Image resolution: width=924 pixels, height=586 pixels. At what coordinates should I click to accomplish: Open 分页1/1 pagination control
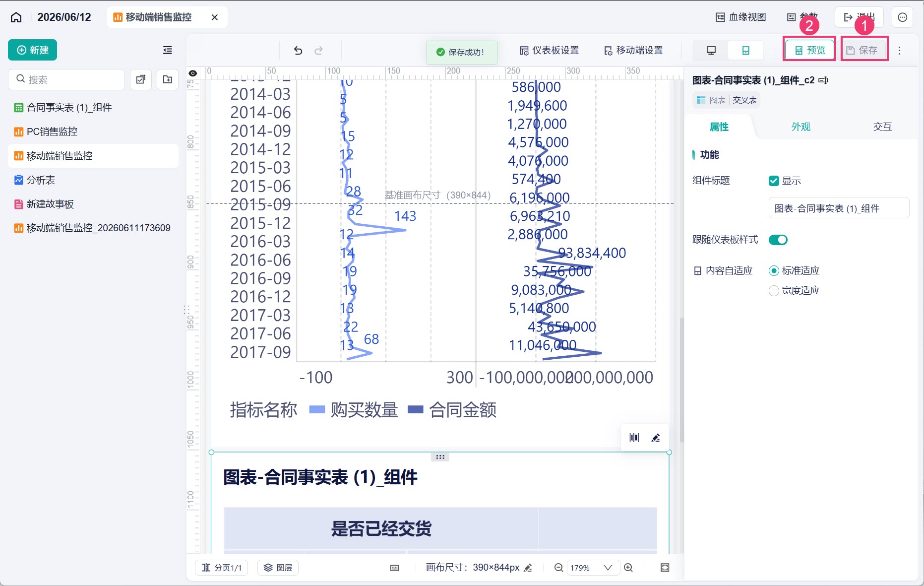221,568
